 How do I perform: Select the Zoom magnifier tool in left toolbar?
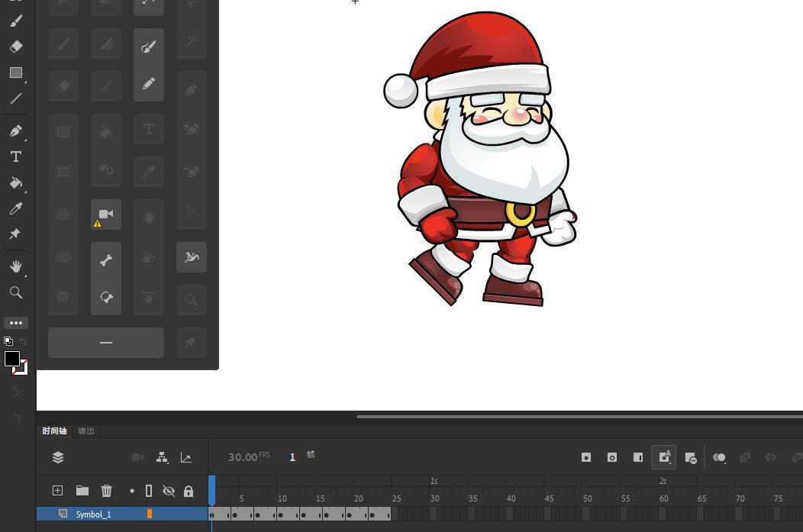16,292
